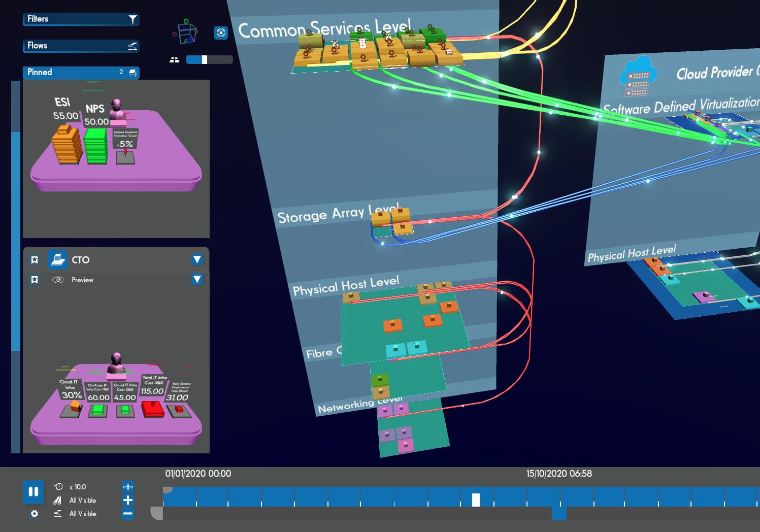The height and width of the screenshot is (532, 760).
Task: Click the perspective grid icon beside slider
Action: coord(174,60)
